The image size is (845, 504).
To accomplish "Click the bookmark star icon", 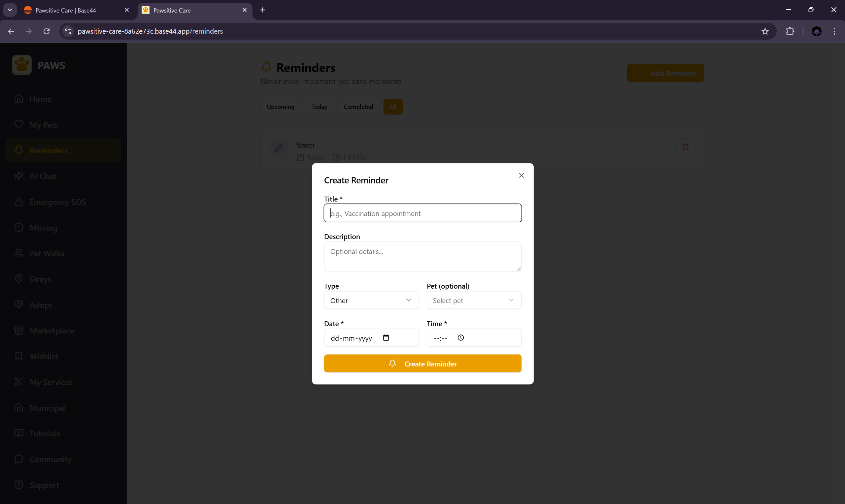I will [765, 31].
